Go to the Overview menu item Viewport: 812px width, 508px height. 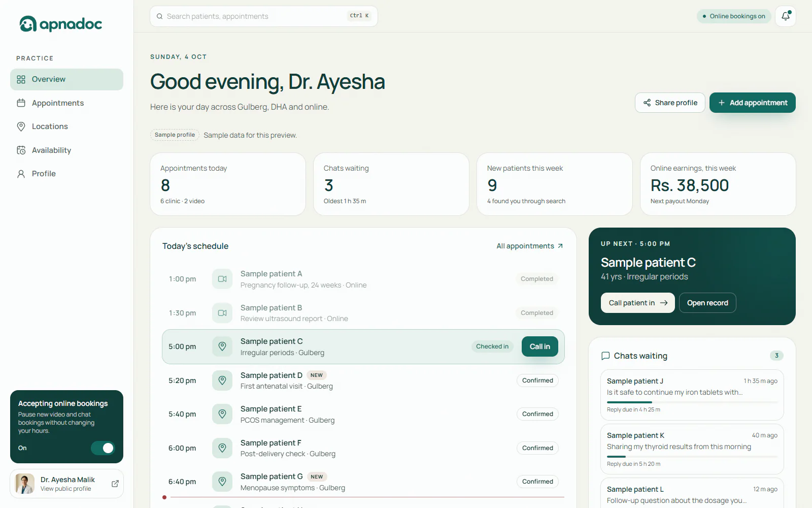point(66,79)
